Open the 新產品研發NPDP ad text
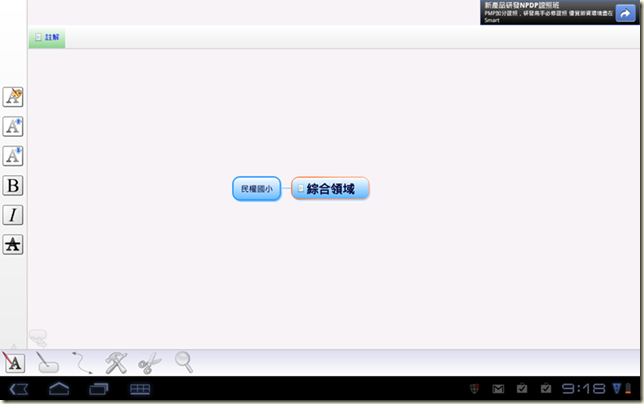Screen dimensions: 644x404 pyautogui.click(x=522, y=5)
